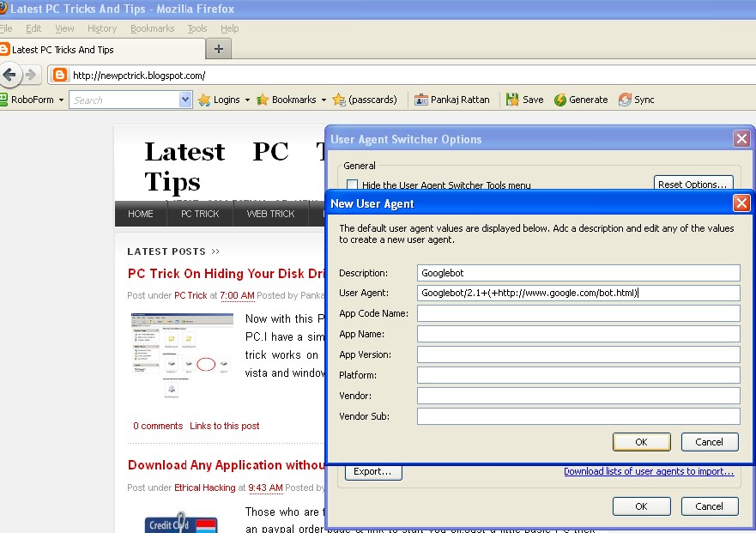Cancel the New User Agent dialog
This screenshot has height=533, width=756.
[709, 442]
